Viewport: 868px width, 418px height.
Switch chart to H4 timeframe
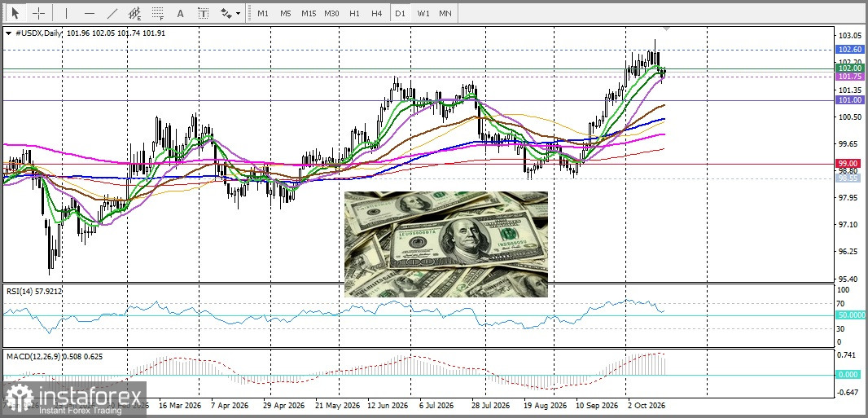[x=377, y=13]
